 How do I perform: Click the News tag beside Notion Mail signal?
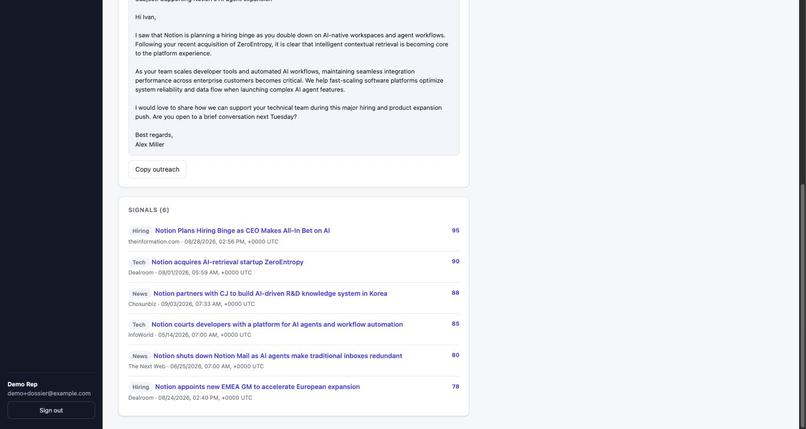(140, 356)
